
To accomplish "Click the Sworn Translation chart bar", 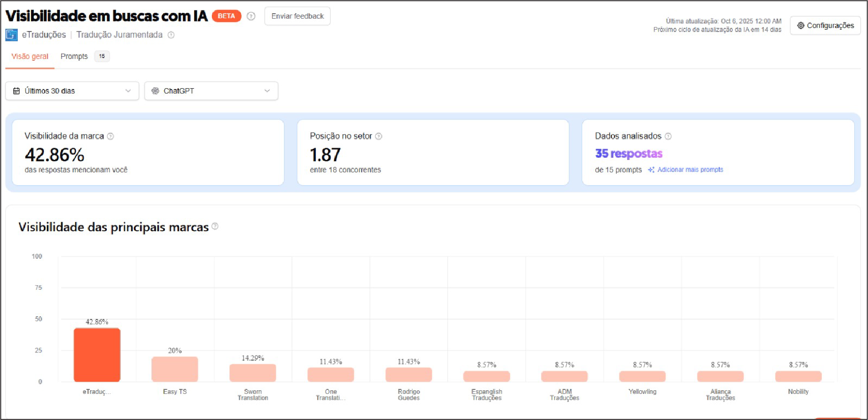I will pos(253,372).
